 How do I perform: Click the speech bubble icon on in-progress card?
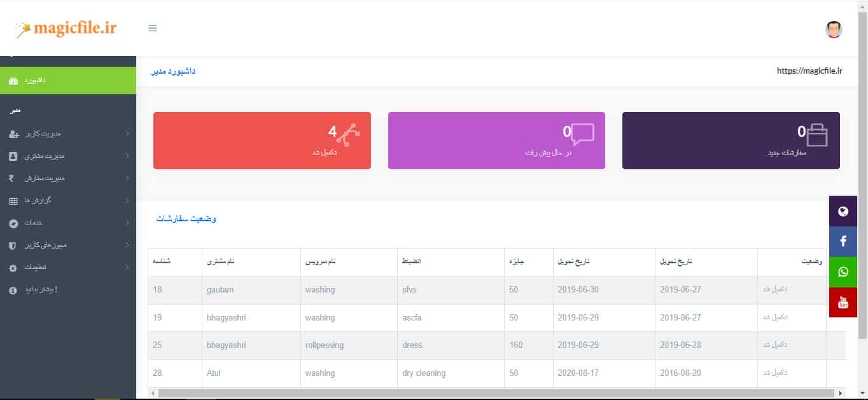point(583,134)
